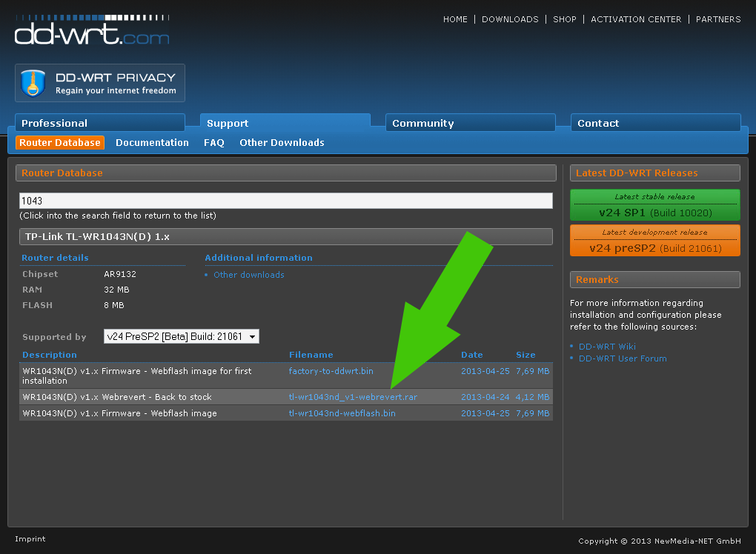The image size is (756, 554).
Task: Open the PARTNERS page
Action: [x=718, y=19]
